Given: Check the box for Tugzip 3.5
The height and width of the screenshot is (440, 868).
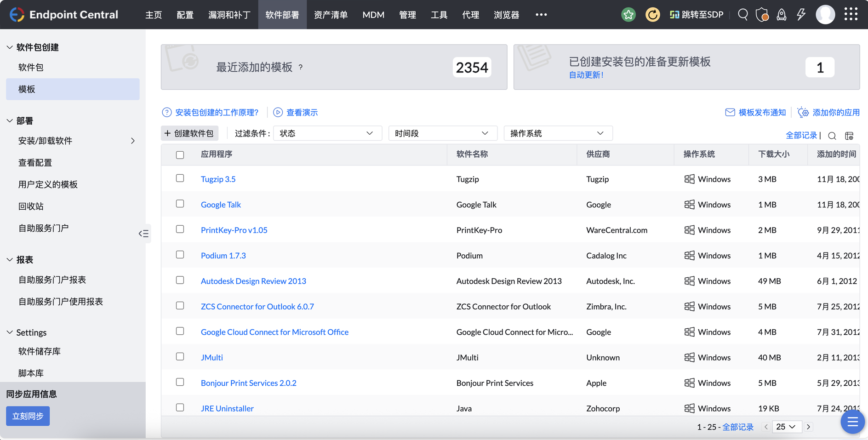Looking at the screenshot, I should coord(180,178).
